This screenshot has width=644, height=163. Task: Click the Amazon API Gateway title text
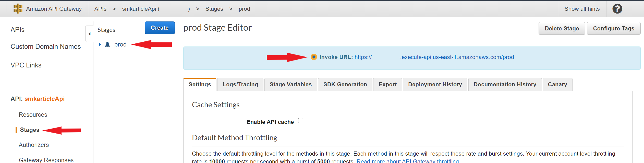pos(54,9)
